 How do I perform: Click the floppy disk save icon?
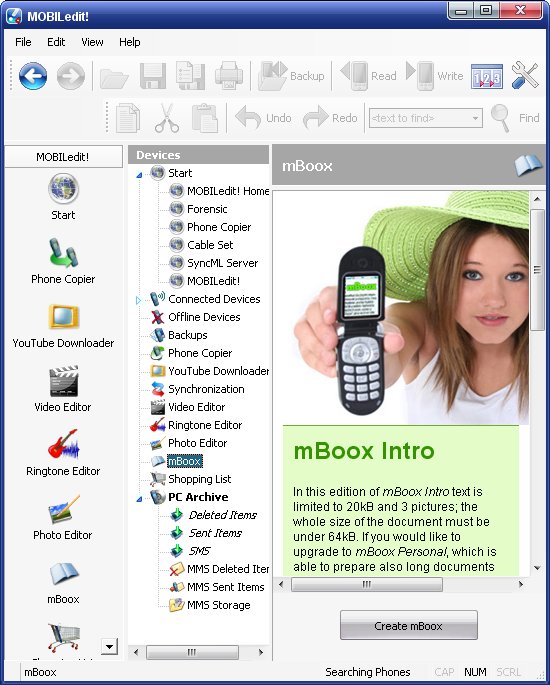tap(153, 76)
